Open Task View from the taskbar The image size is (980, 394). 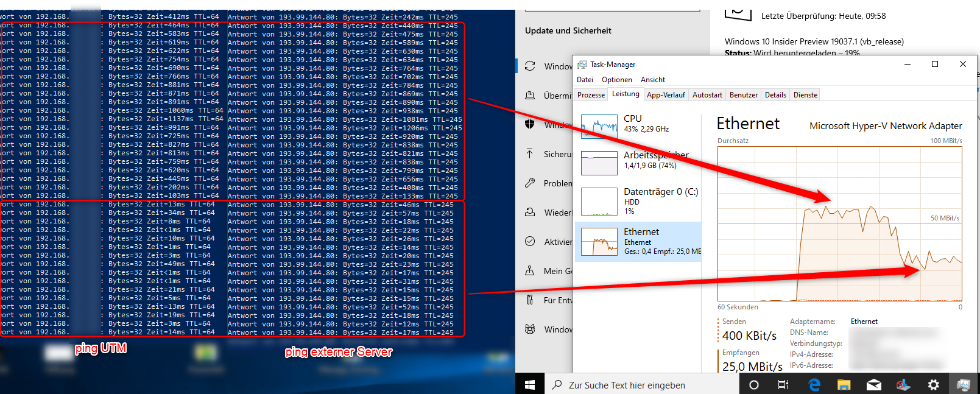pos(783,385)
